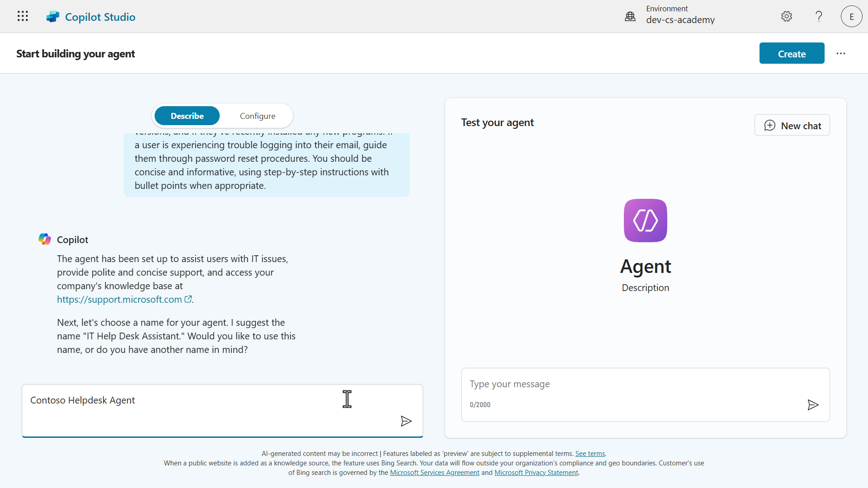Open the Microsoft Services Agreement link
The height and width of the screenshot is (488, 868).
pyautogui.click(x=434, y=473)
